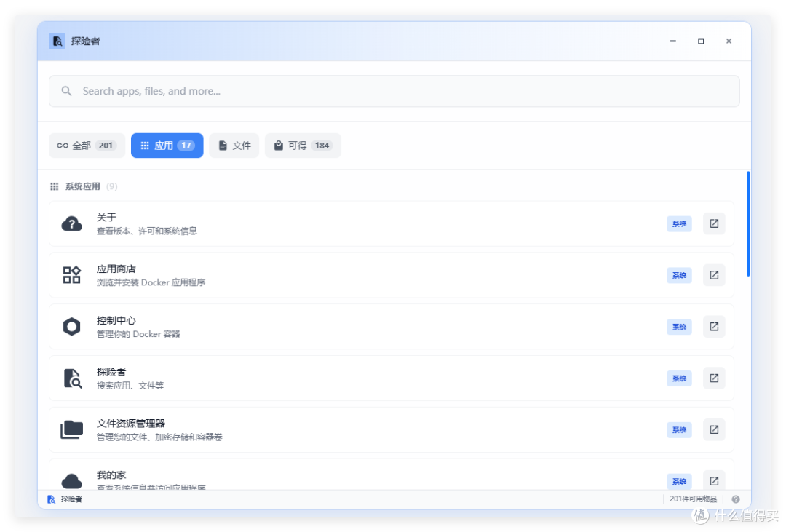Click 查看版本、许可和系统信息 description
The height and width of the screenshot is (532, 786).
147,231
